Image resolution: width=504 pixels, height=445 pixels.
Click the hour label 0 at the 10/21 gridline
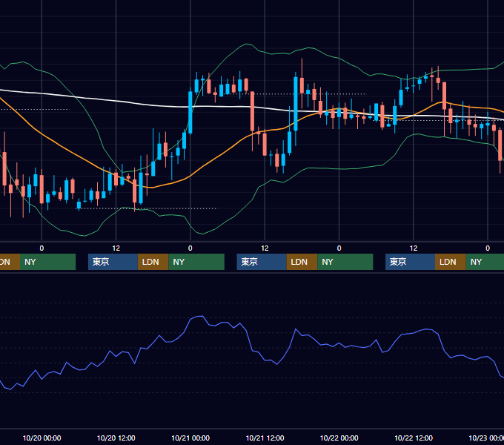(190, 248)
